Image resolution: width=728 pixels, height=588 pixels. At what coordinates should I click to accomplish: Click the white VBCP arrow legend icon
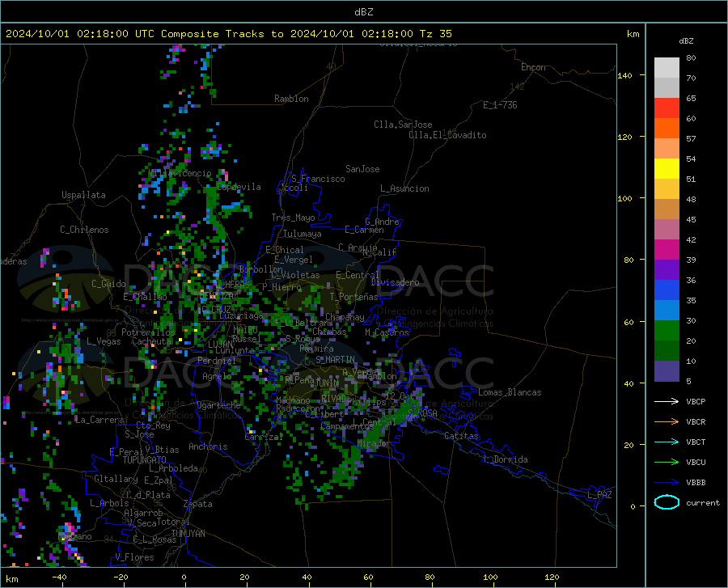coord(667,401)
